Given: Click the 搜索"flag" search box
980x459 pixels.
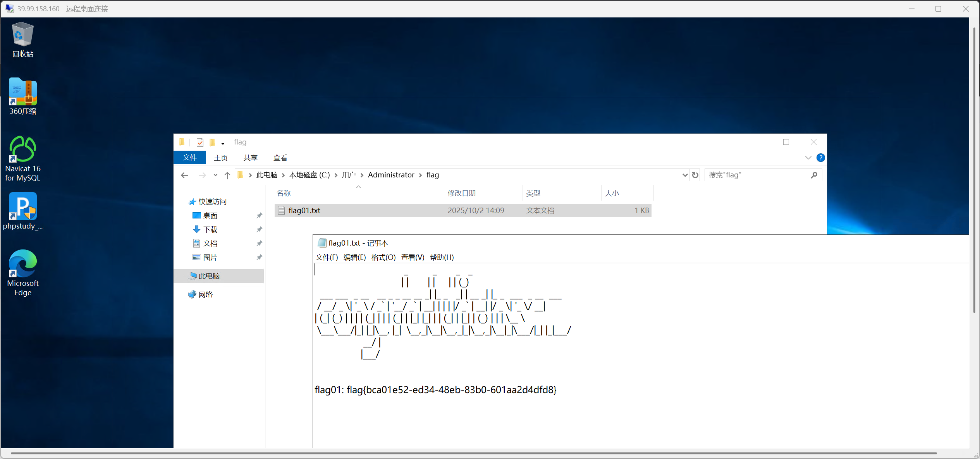Looking at the screenshot, I should point(757,175).
